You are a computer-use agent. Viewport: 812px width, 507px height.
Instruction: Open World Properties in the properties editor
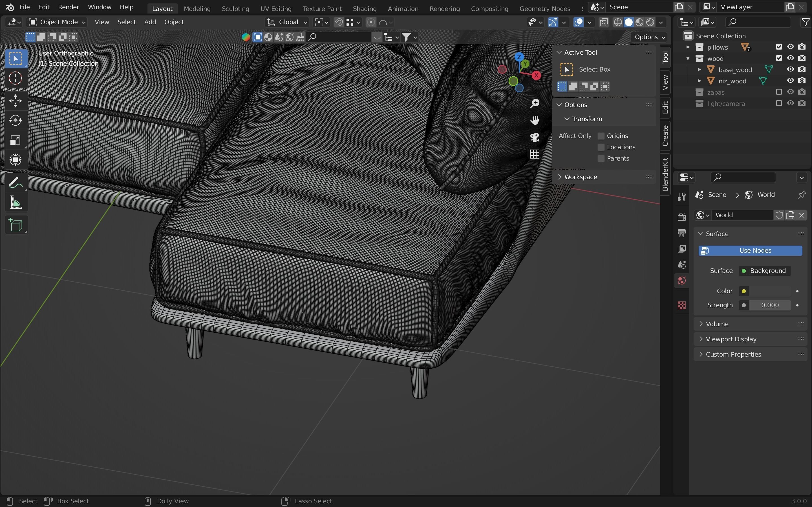pos(681,280)
